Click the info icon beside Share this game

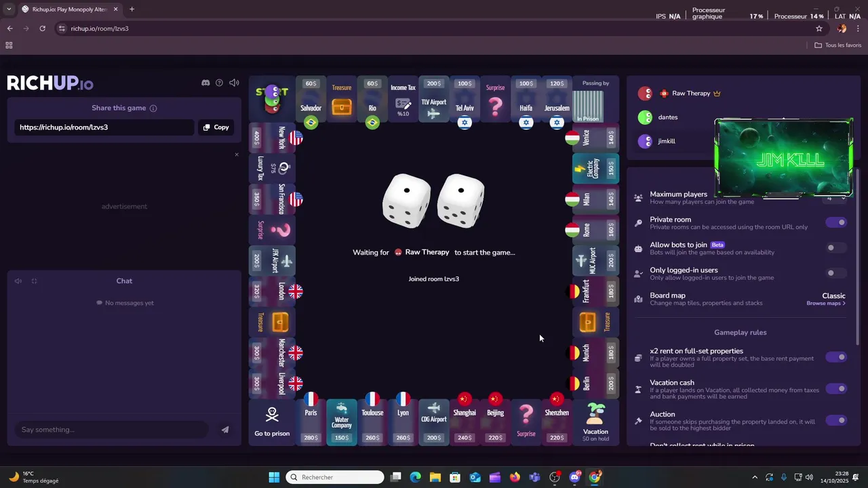[153, 108]
